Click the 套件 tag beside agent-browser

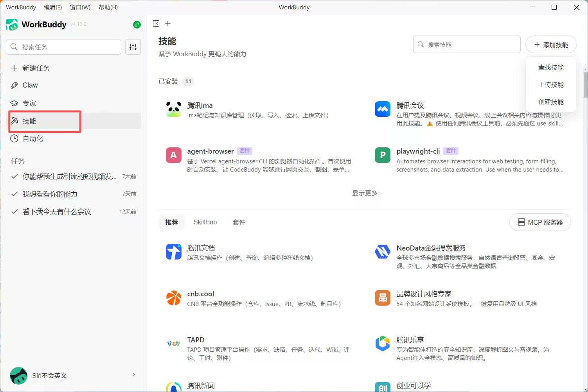coord(245,151)
